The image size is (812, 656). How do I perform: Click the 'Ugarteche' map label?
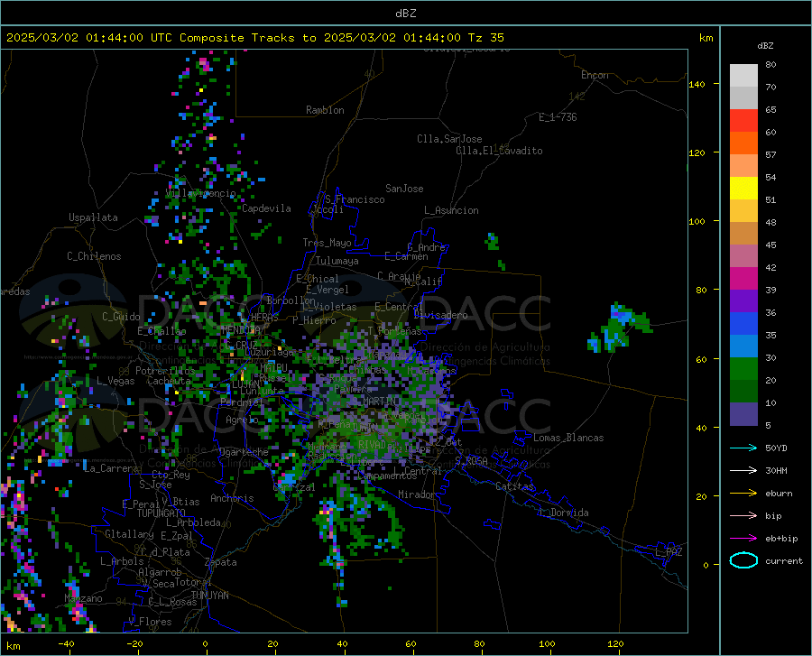244,452
